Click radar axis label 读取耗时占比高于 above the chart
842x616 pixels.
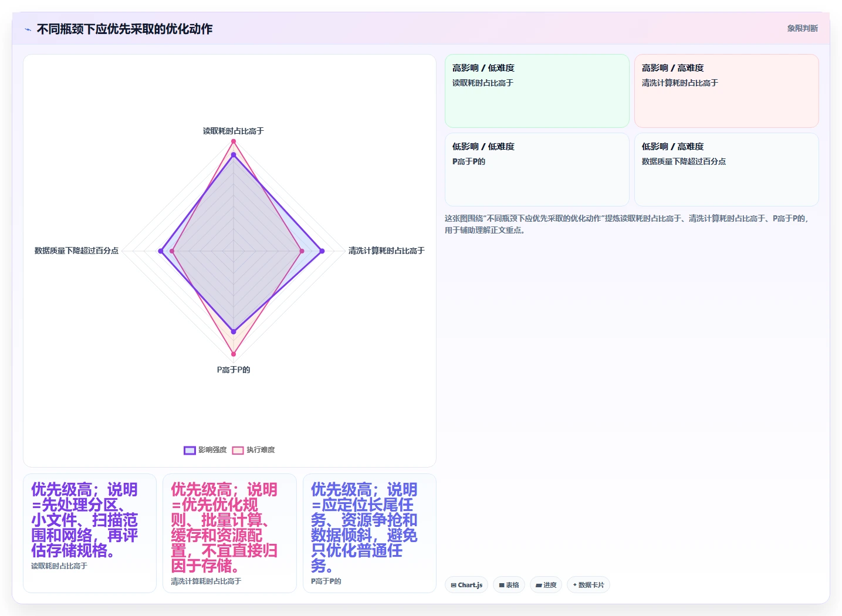[x=234, y=131]
